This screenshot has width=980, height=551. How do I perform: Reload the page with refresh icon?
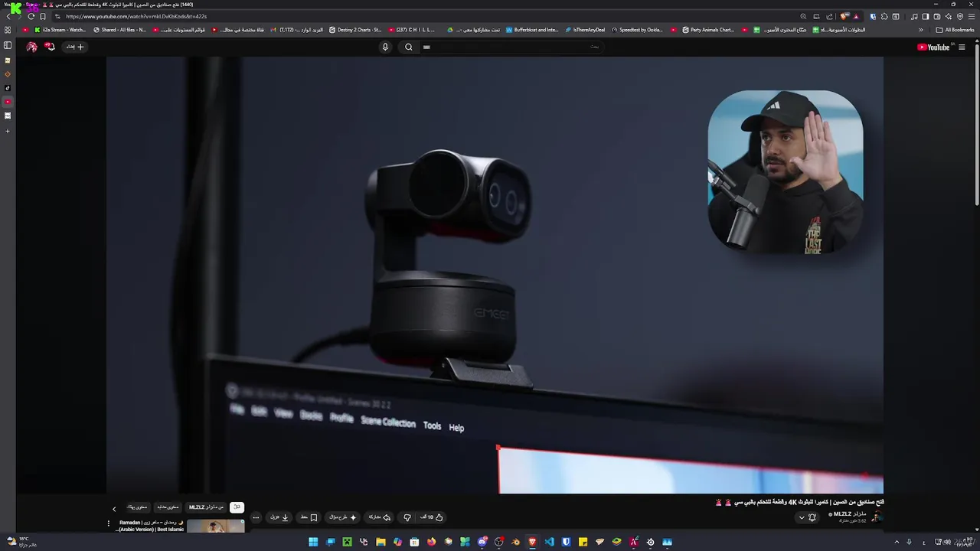[x=31, y=16]
